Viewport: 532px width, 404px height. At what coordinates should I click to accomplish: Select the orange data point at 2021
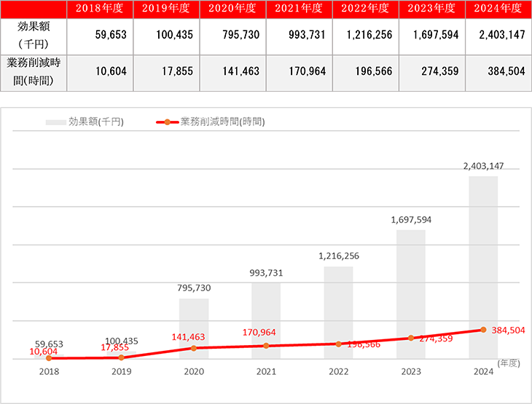point(266,346)
